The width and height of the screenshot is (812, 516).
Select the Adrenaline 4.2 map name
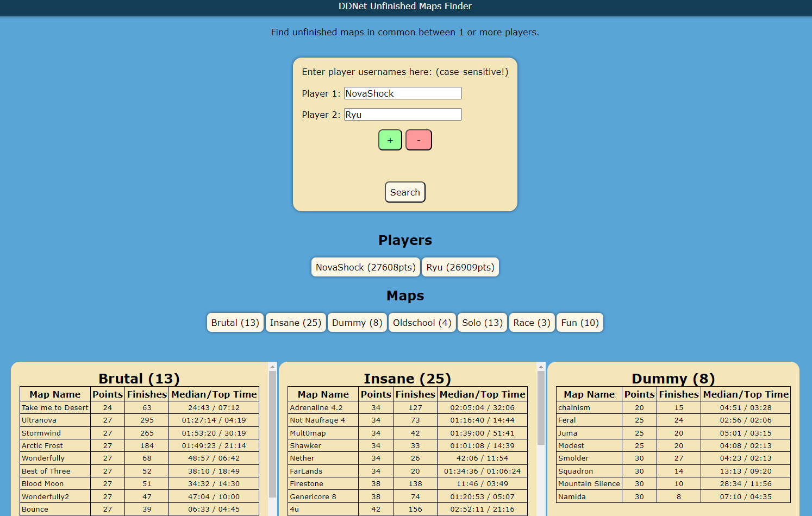[x=316, y=408]
